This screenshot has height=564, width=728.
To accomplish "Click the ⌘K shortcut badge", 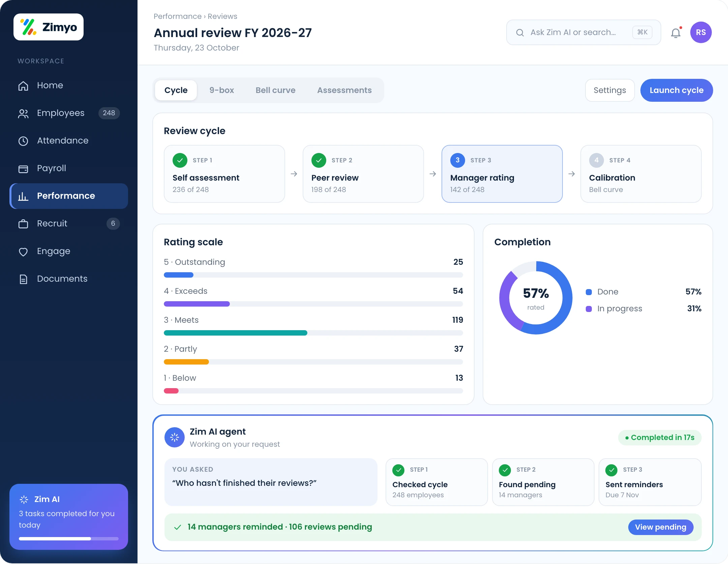I will 642,32.
